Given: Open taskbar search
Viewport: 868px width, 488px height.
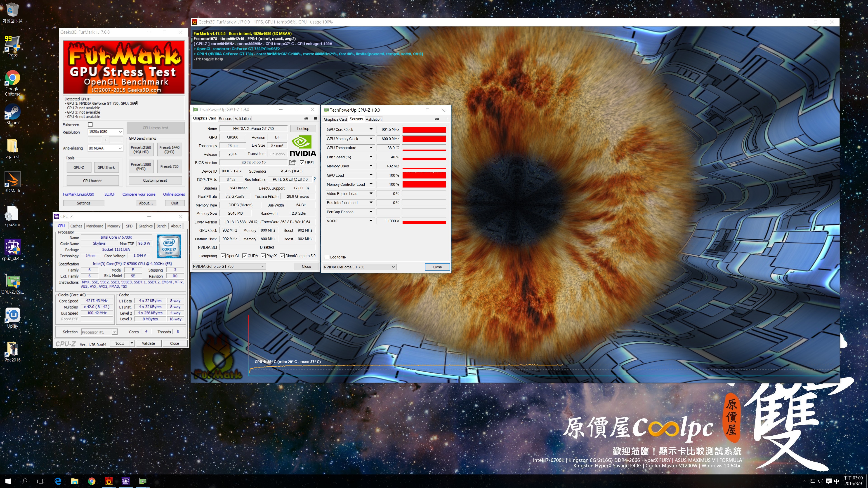Looking at the screenshot, I should point(24,481).
